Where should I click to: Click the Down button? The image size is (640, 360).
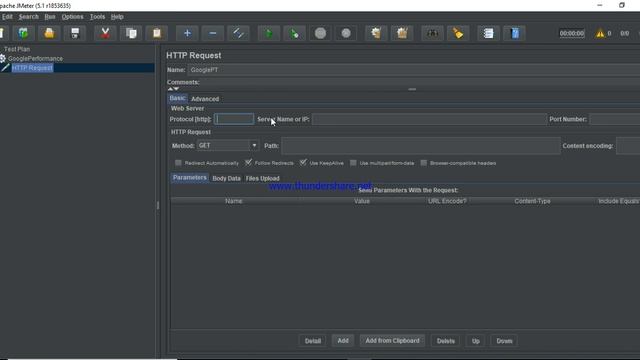[x=504, y=341]
